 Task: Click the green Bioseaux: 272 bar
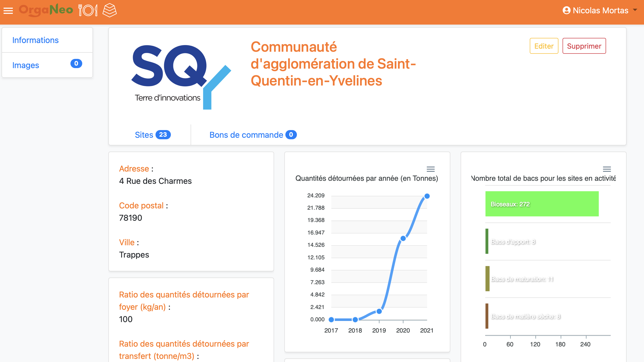click(x=542, y=204)
